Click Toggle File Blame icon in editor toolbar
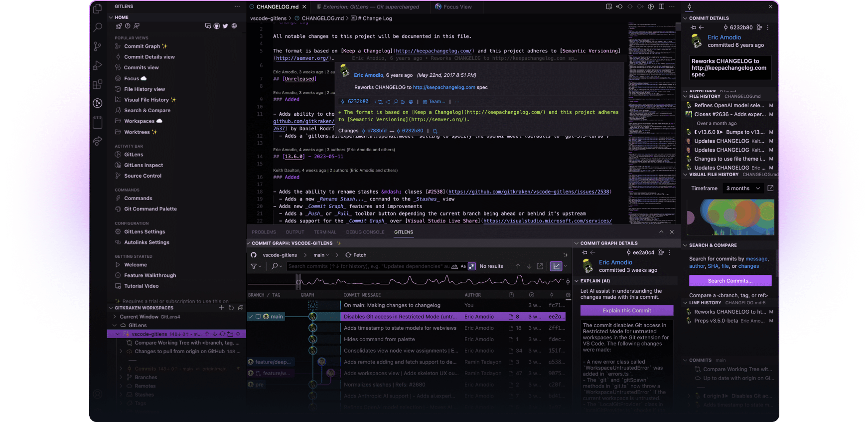The height and width of the screenshot is (422, 868). coord(651,6)
